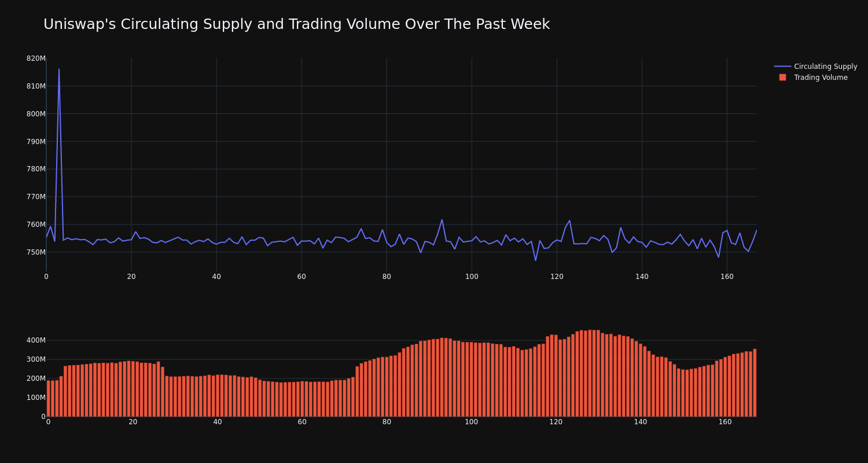Click the blue Circulating Supply legend line
This screenshot has height=463, width=868.
[x=782, y=67]
